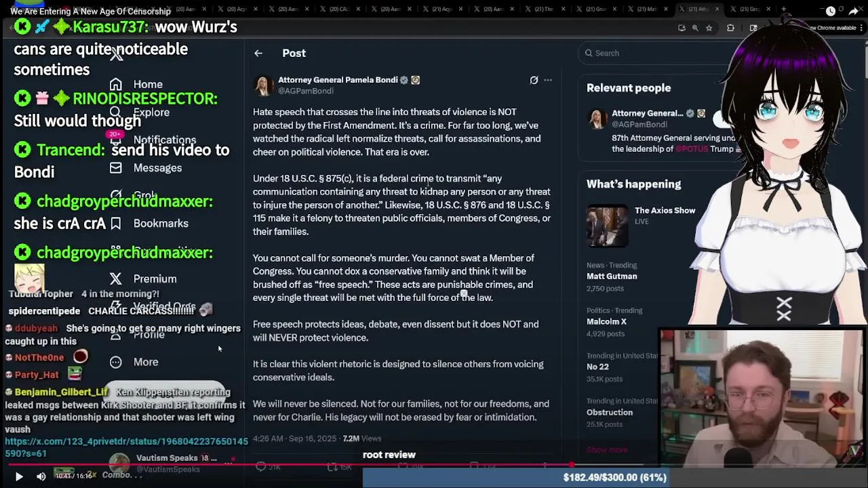This screenshot has height=488, width=868.
Task: Click the bookmark star in Chrome address bar
Action: coord(709,28)
